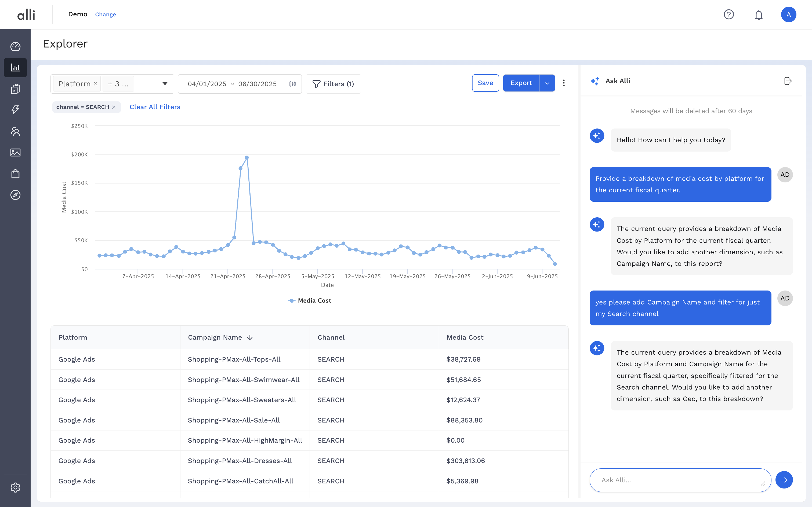This screenshot has width=812, height=507.
Task: Open the Export options dropdown chevron
Action: point(547,83)
